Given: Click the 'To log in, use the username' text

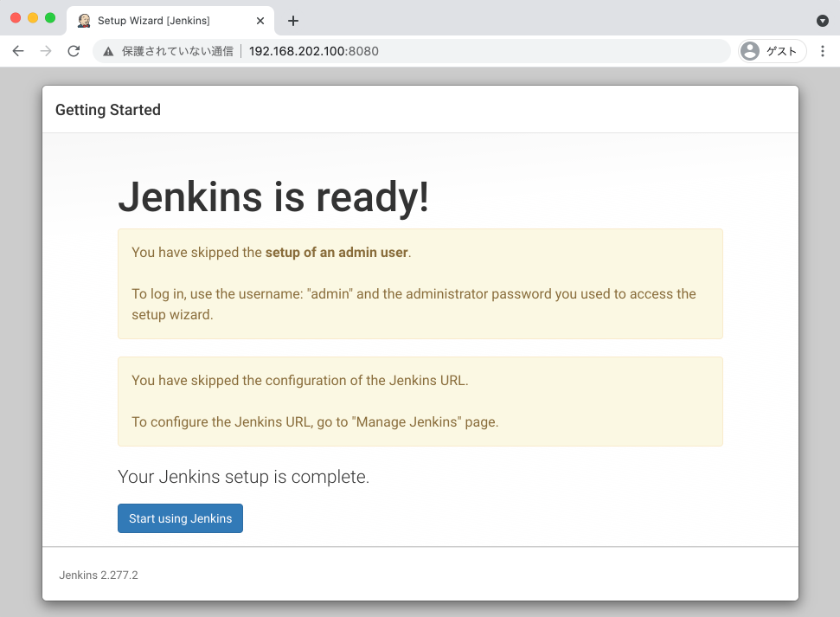Looking at the screenshot, I should pos(414,304).
